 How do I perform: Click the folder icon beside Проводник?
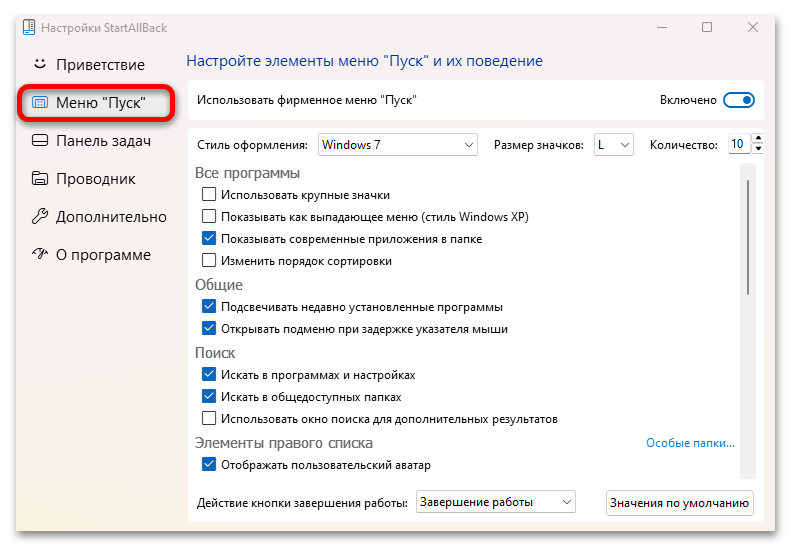pyautogui.click(x=40, y=178)
